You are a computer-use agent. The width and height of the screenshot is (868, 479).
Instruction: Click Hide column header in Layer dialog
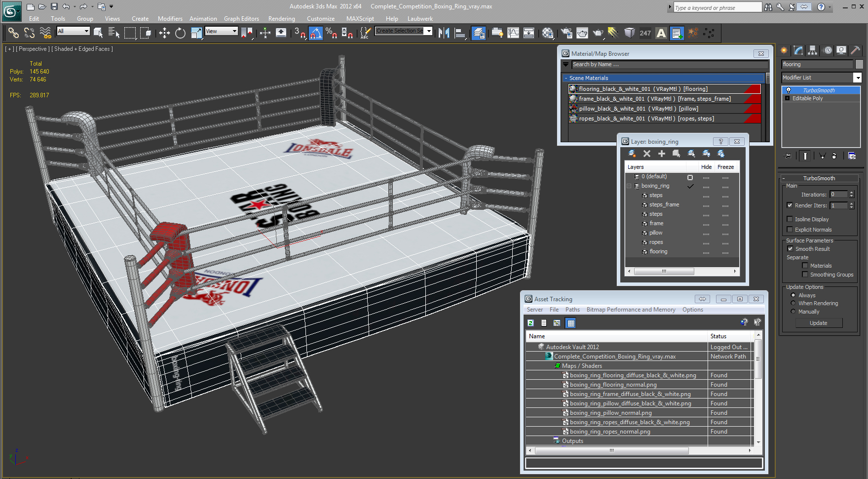coord(706,167)
